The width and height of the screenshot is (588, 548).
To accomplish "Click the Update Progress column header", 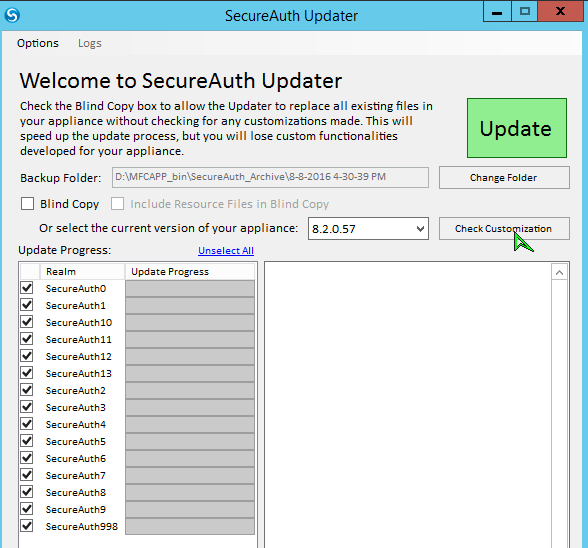I will pos(190,272).
